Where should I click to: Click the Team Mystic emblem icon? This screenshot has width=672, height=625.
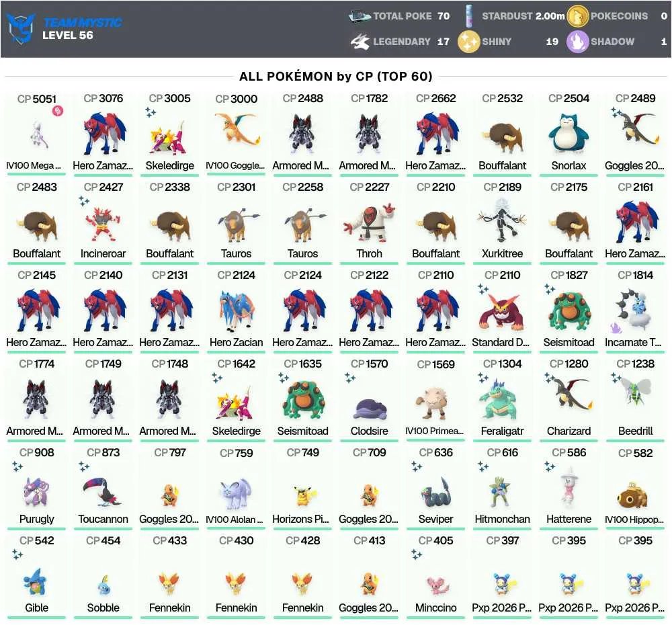pos(21,28)
